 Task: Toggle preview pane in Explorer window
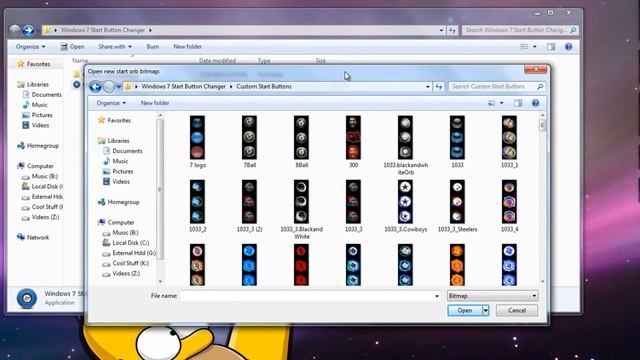tap(551, 47)
